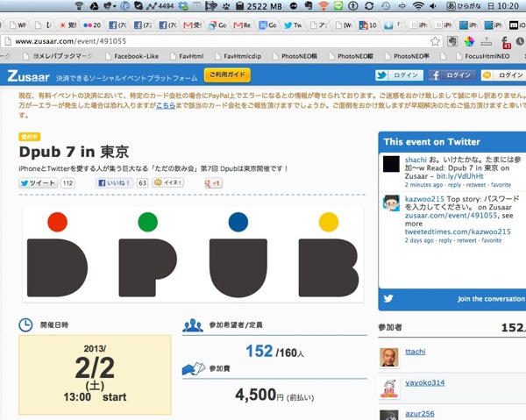
Task: Open Wi-Fi status menu
Action: tap(418, 6)
